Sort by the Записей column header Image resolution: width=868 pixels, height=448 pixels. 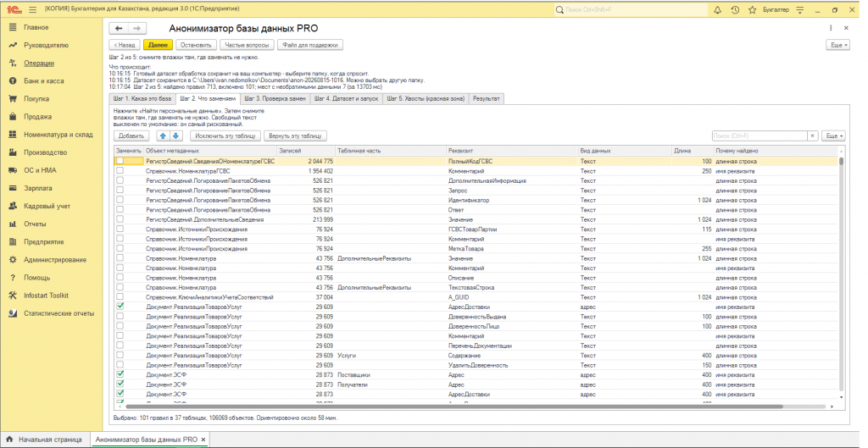[306, 151]
